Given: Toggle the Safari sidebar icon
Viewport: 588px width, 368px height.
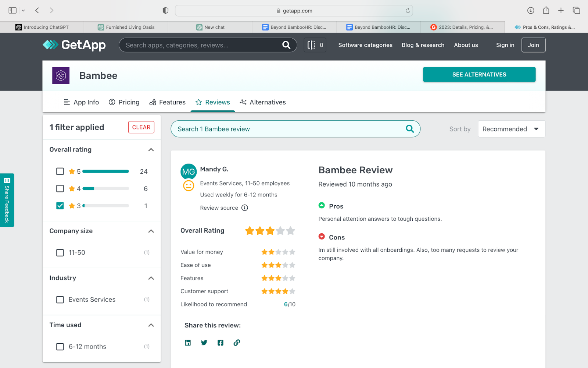Looking at the screenshot, I should pos(12,10).
